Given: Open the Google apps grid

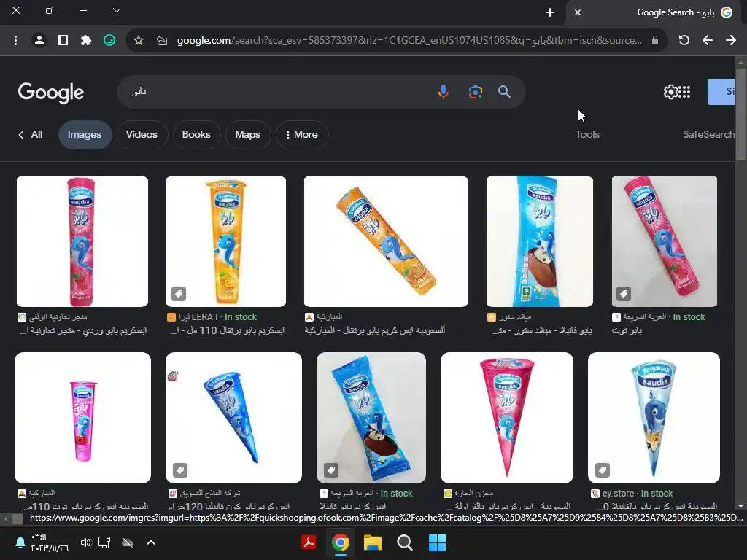Looking at the screenshot, I should pyautogui.click(x=684, y=91).
